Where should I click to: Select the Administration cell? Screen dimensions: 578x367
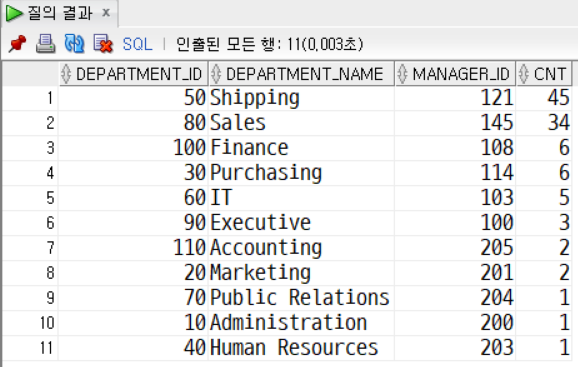click(x=302, y=323)
